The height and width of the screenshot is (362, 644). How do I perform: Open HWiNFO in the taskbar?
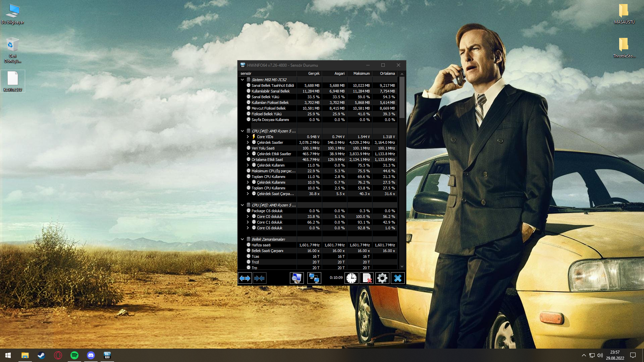pos(107,355)
